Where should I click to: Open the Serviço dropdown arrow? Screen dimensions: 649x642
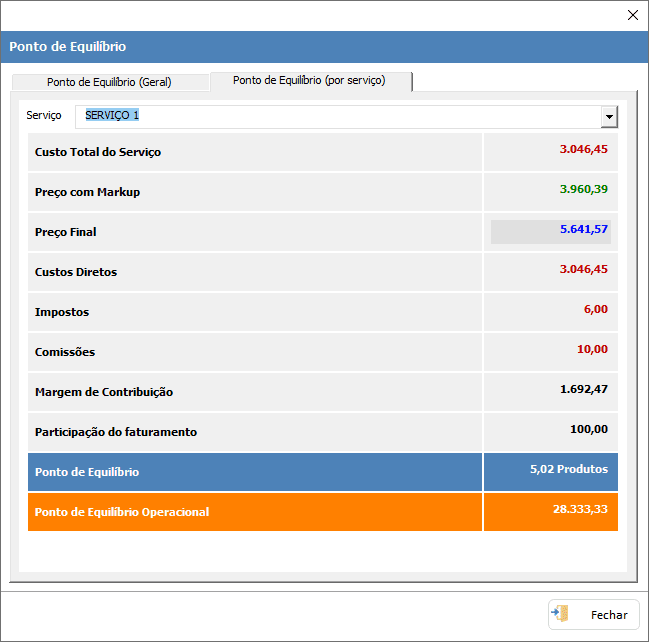609,117
